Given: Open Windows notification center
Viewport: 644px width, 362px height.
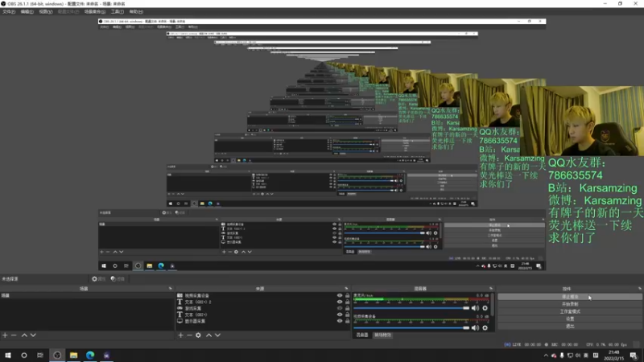Looking at the screenshot, I should coord(634,356).
